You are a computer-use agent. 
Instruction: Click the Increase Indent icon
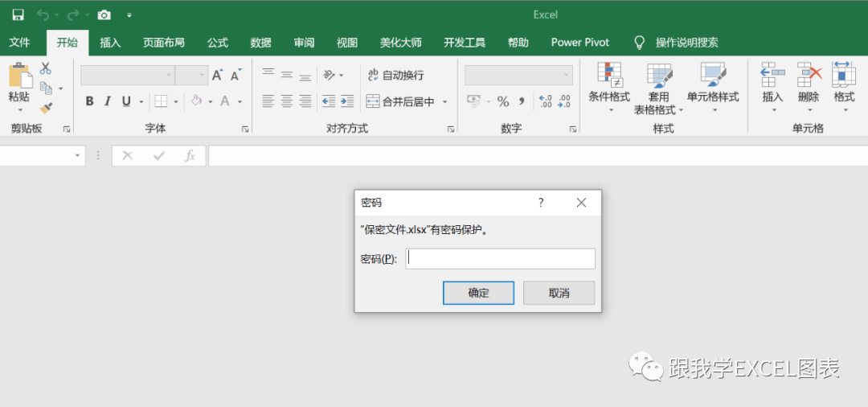click(348, 101)
